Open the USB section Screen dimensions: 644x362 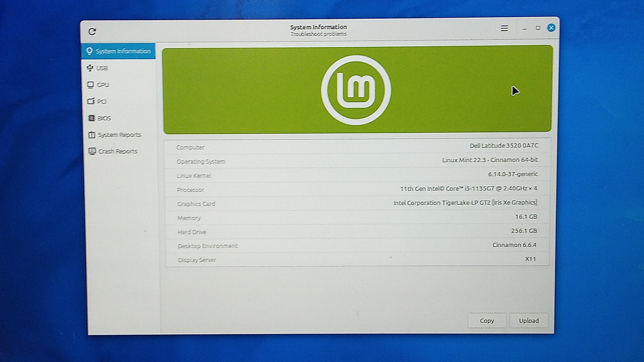(98, 68)
